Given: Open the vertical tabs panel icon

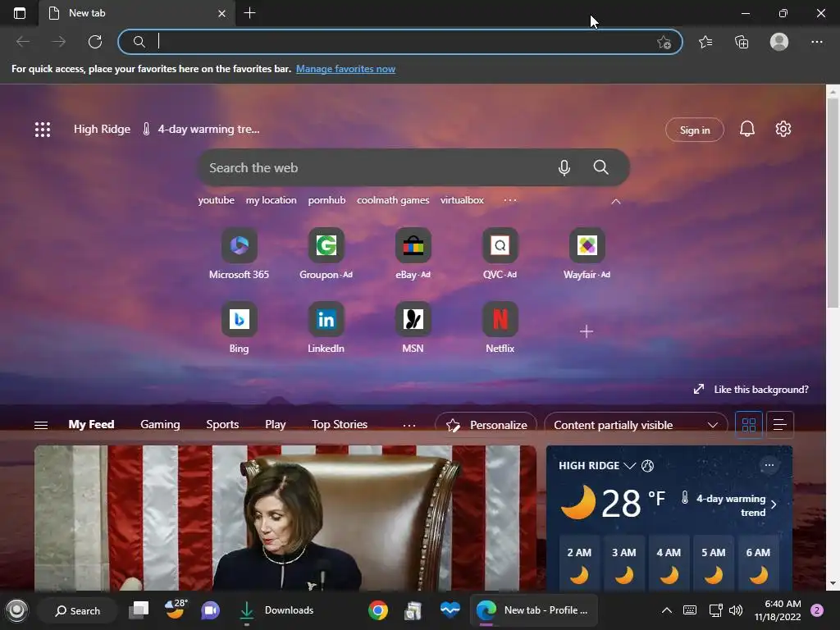Looking at the screenshot, I should coord(20,13).
